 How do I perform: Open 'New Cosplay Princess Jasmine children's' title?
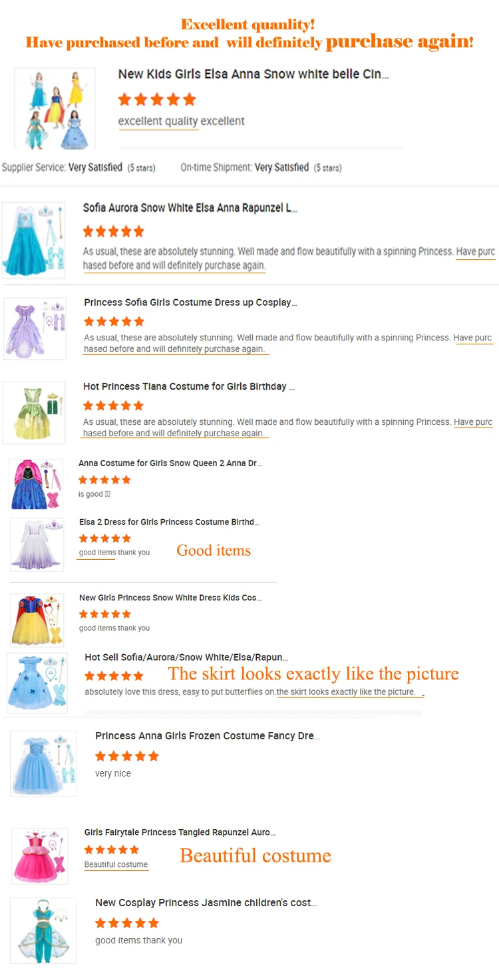click(206, 903)
